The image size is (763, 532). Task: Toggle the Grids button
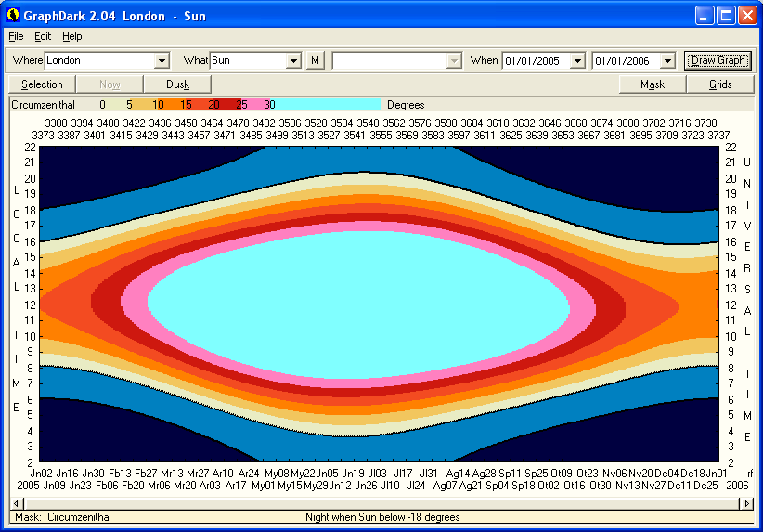click(720, 84)
